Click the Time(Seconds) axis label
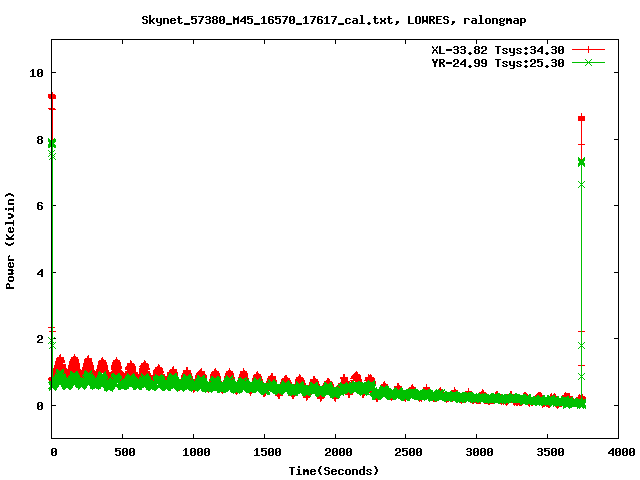640x480 pixels. point(333,471)
